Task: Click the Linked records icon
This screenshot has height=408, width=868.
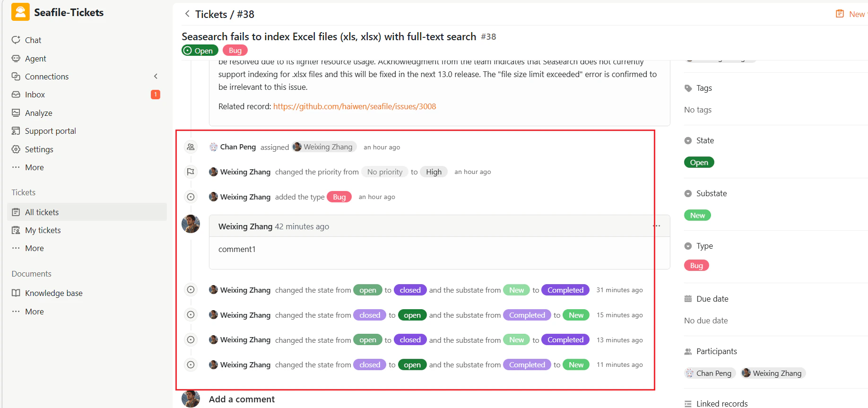Action: pyautogui.click(x=688, y=404)
